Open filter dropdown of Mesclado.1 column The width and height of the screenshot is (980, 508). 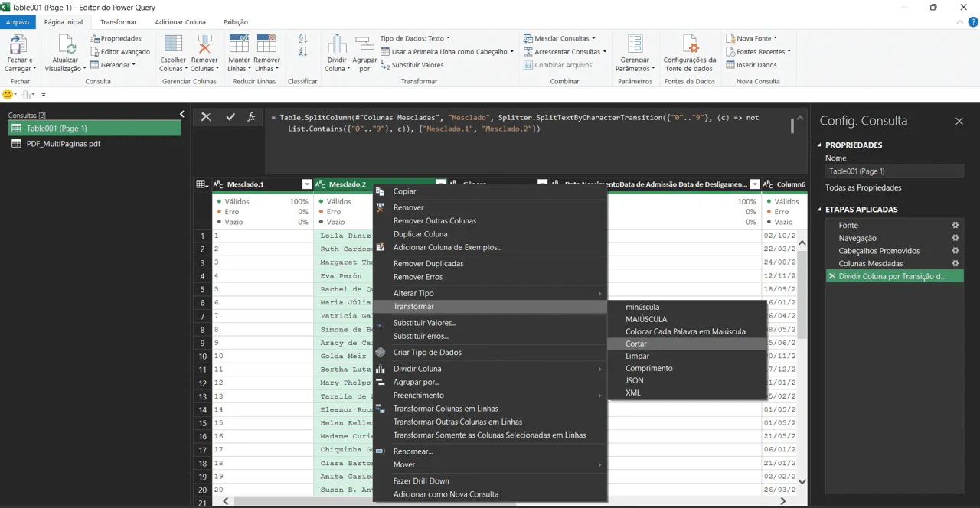307,184
